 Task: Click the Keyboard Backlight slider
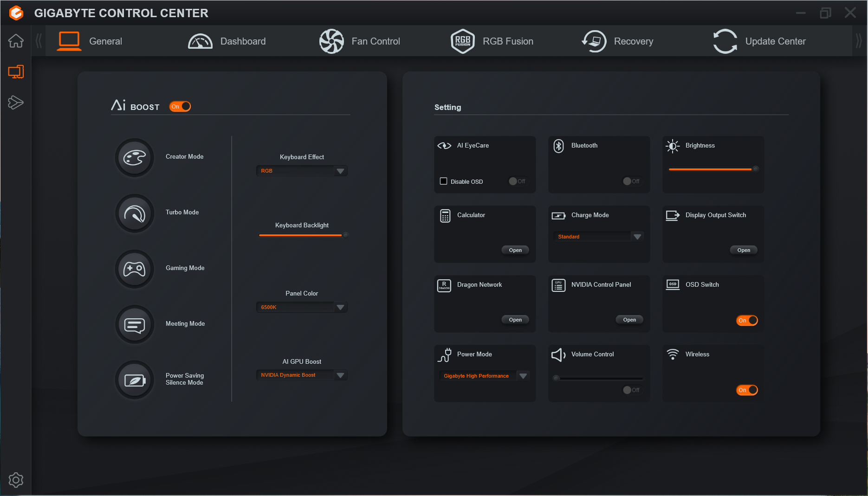(302, 235)
